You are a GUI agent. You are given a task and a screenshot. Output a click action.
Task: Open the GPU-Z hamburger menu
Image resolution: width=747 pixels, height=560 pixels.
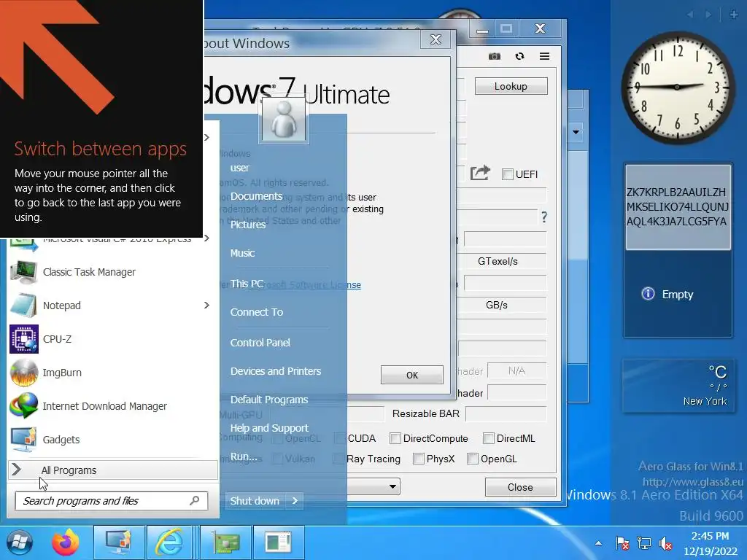[544, 56]
